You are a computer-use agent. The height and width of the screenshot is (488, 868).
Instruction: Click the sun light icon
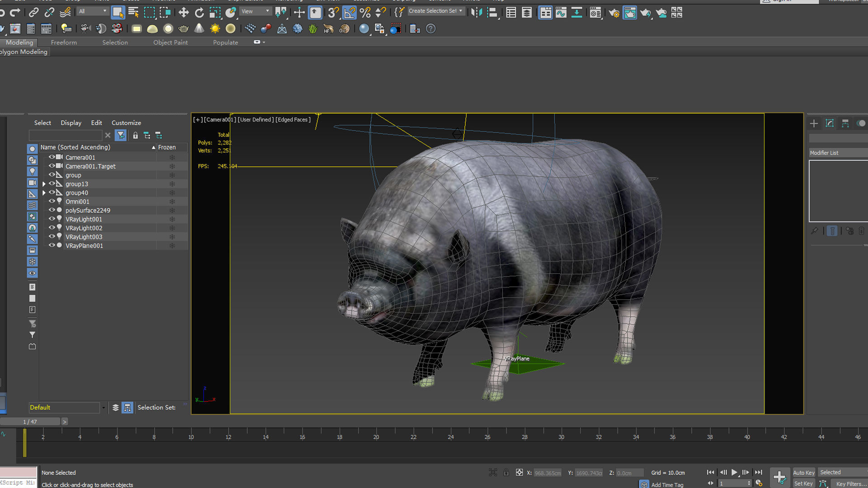click(215, 29)
